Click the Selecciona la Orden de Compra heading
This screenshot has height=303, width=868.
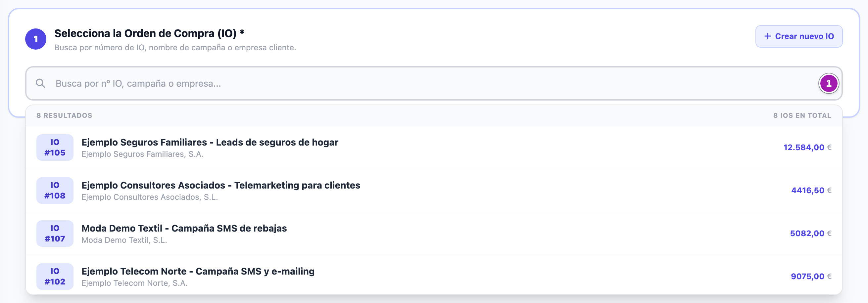pyautogui.click(x=149, y=33)
